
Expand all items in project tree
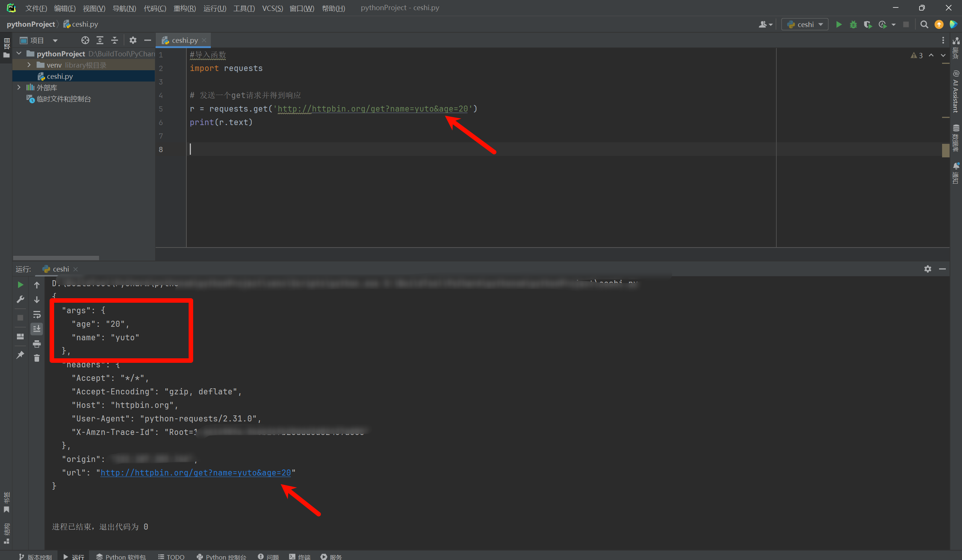pos(100,40)
